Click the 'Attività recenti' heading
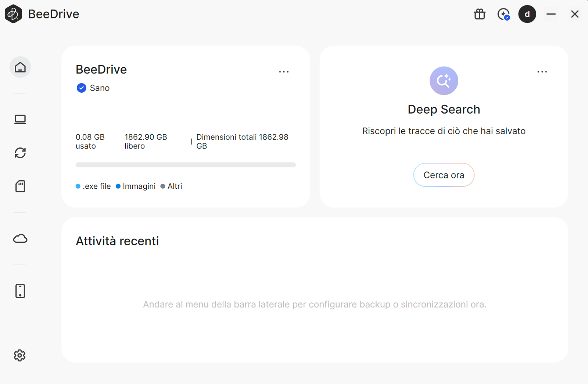The height and width of the screenshot is (384, 588). click(x=117, y=241)
